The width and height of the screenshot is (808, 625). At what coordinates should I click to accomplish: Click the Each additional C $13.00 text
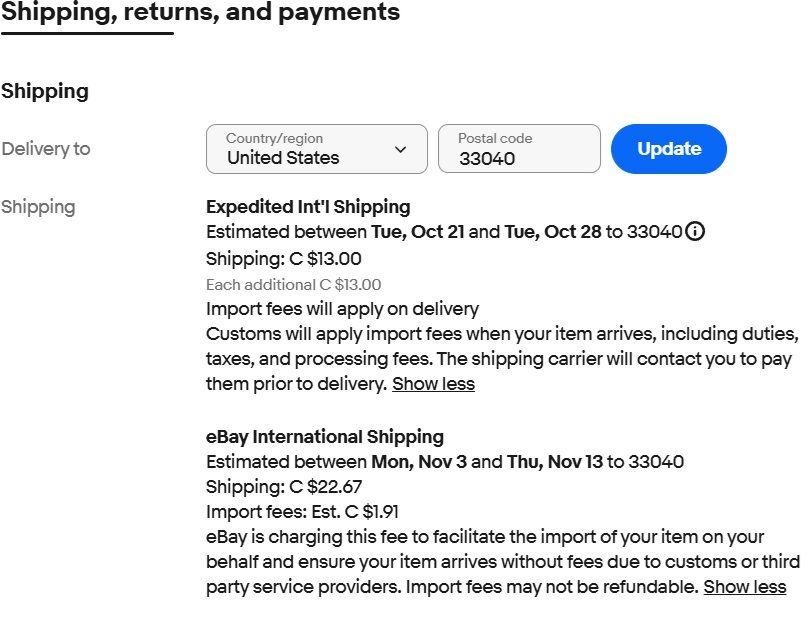click(x=293, y=284)
